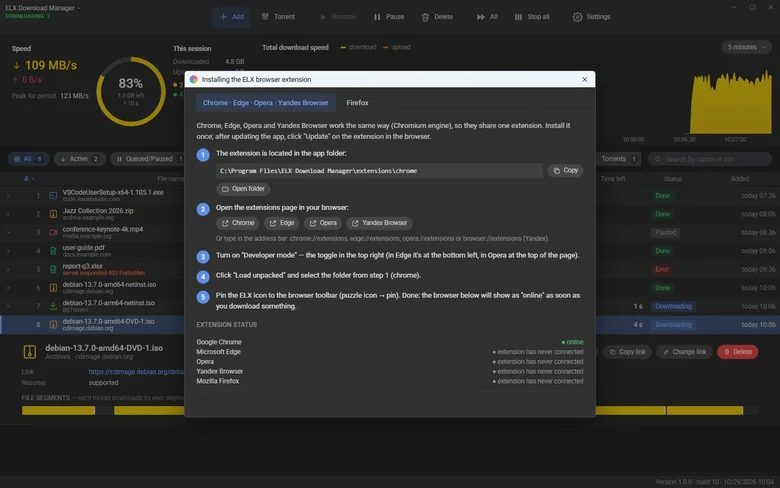Select the Chrome · Edge · Opera · Yandex Browser tab
Image resolution: width=780 pixels, height=488 pixels.
pyautogui.click(x=266, y=103)
